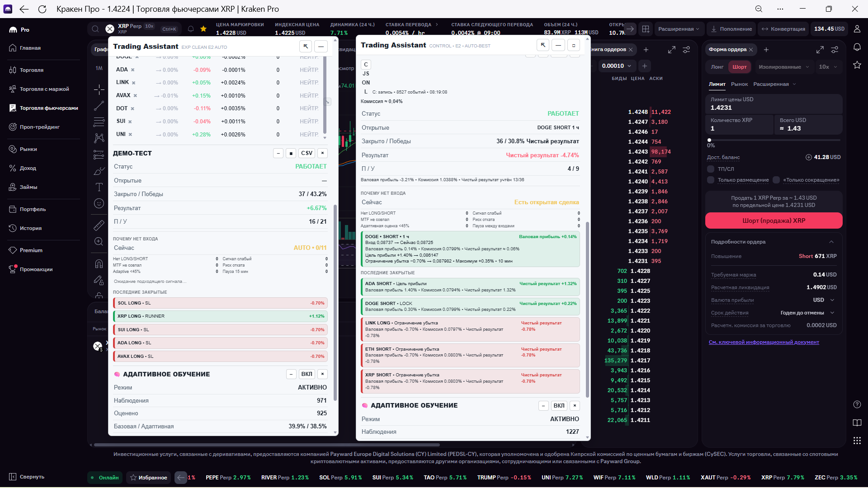Select the text tool in chart toolbar
The image size is (868, 488).
coord(99,187)
